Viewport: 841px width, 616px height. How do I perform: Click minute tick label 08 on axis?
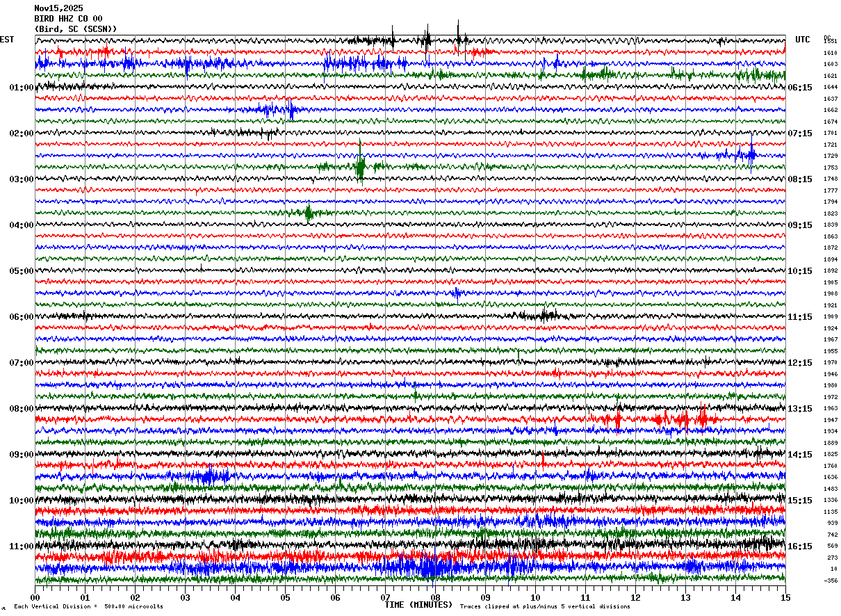435,597
